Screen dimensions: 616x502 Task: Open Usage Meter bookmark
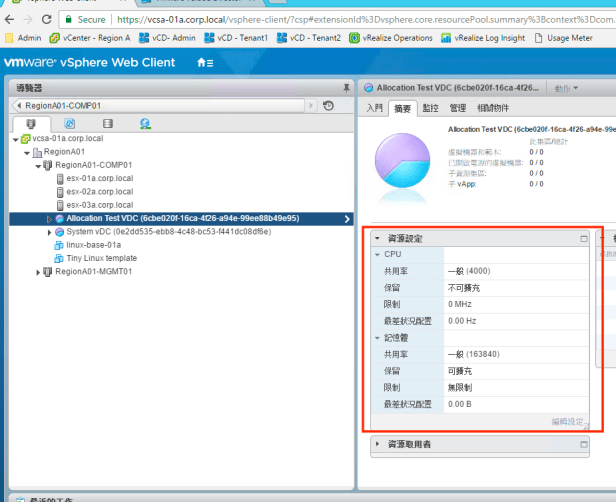tap(563, 38)
